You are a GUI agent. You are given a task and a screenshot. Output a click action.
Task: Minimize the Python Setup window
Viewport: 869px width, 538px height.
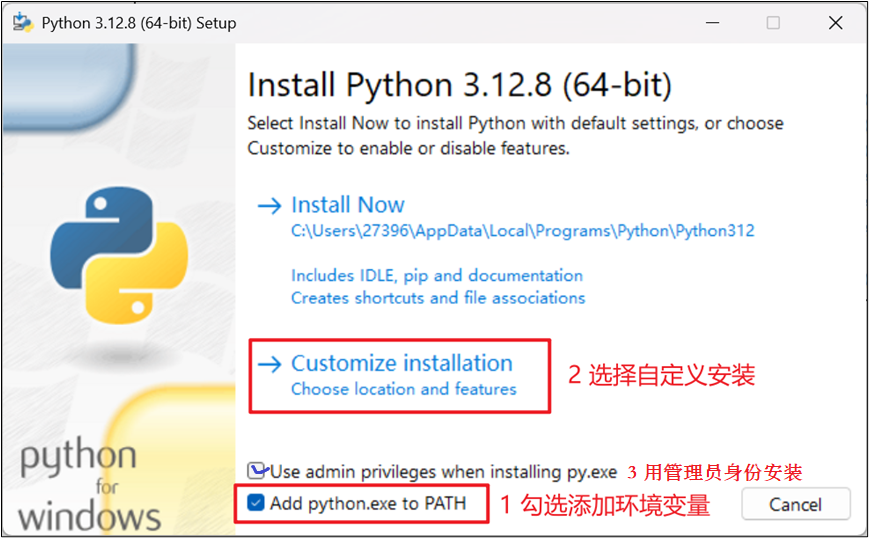coord(712,23)
